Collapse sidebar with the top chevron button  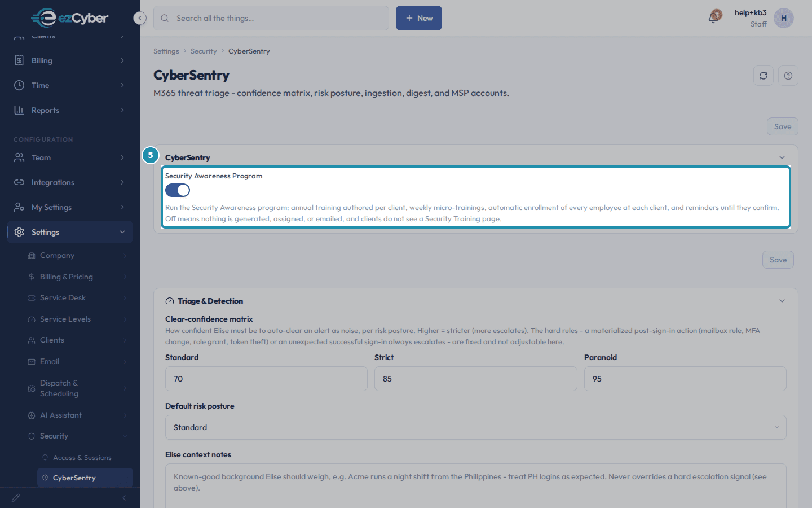pyautogui.click(x=140, y=18)
